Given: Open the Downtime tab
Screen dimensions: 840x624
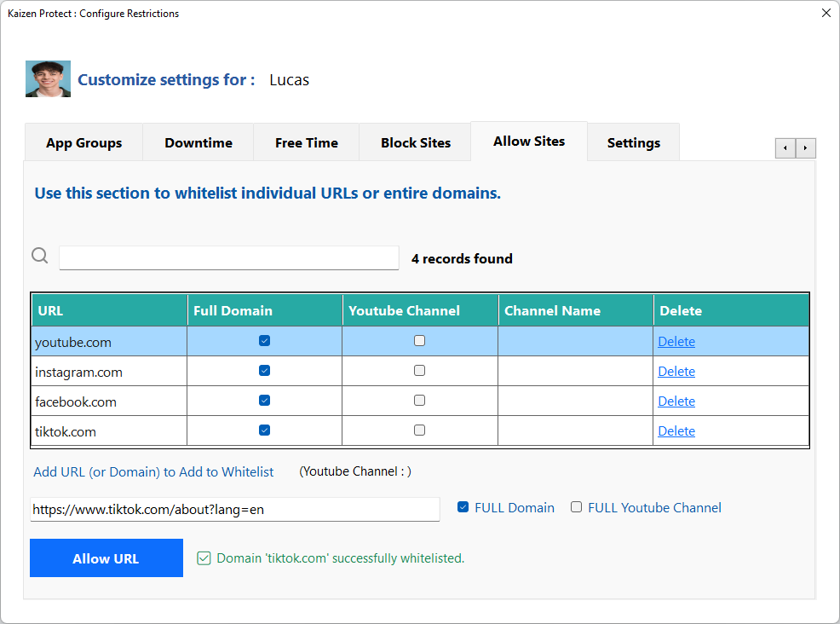Looking at the screenshot, I should pyautogui.click(x=198, y=142).
